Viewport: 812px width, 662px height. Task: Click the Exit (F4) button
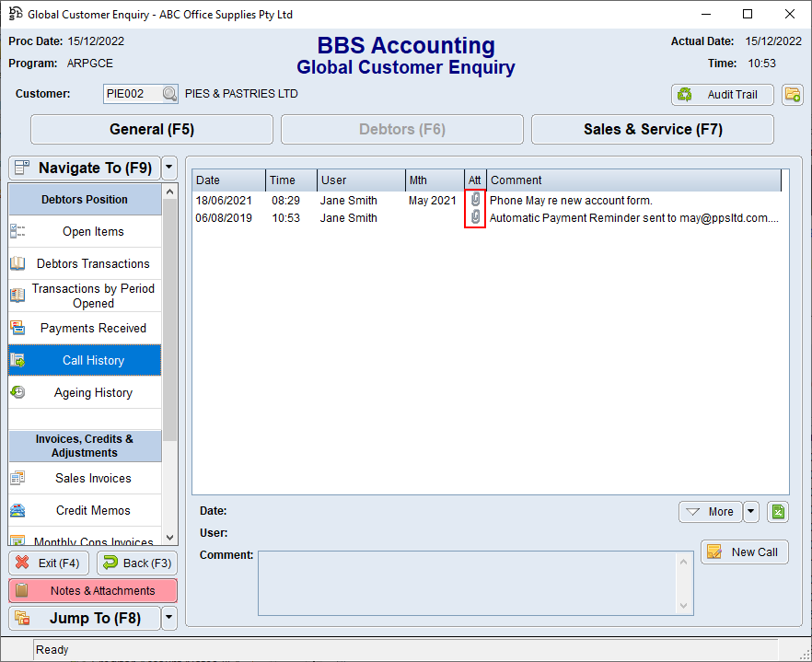pos(48,562)
